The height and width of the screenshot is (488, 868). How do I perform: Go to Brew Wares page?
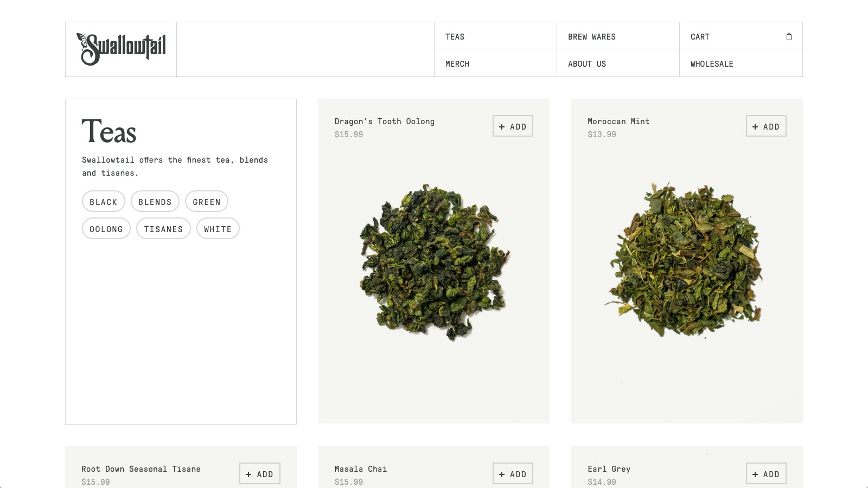[x=592, y=36]
